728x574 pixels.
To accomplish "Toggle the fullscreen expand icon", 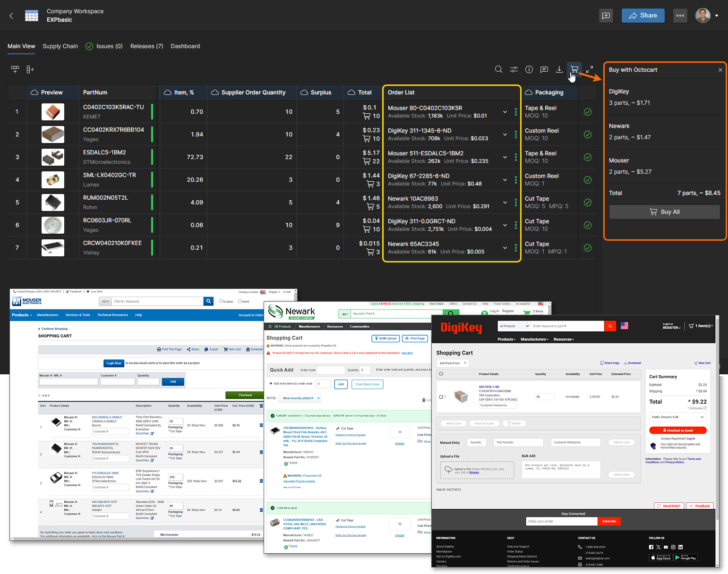I will click(590, 69).
